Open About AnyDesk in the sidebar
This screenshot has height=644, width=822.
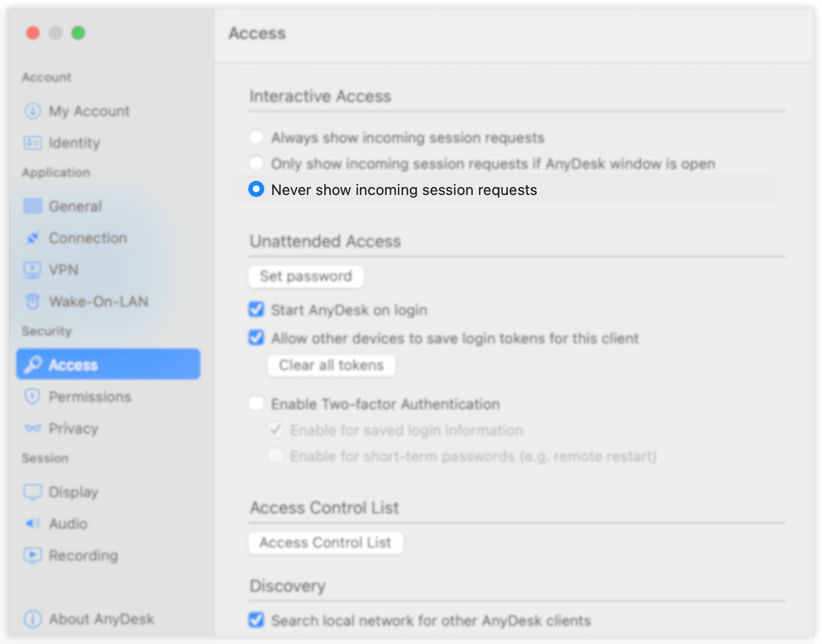pyautogui.click(x=89, y=619)
